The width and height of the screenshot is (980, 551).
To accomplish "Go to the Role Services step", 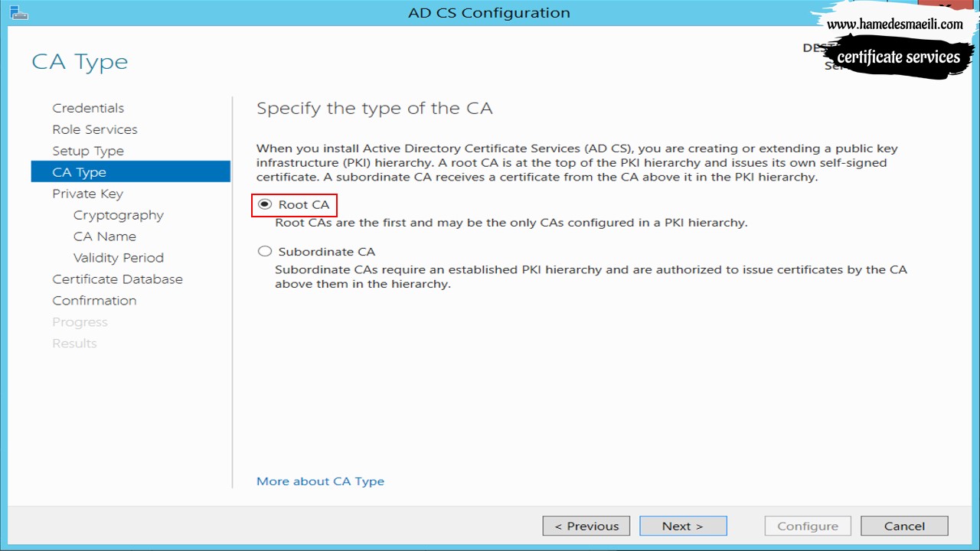I will click(x=95, y=129).
